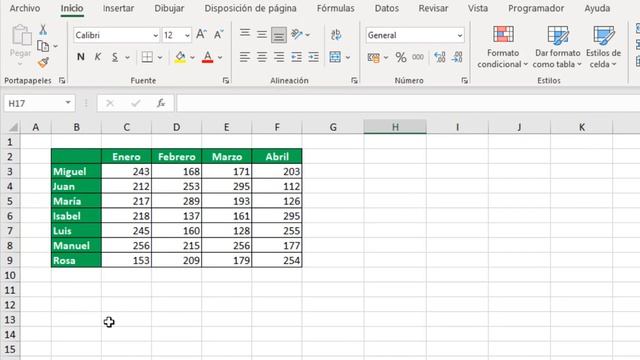Switch to the Datos tab
This screenshot has width=640, height=360.
(x=387, y=8)
